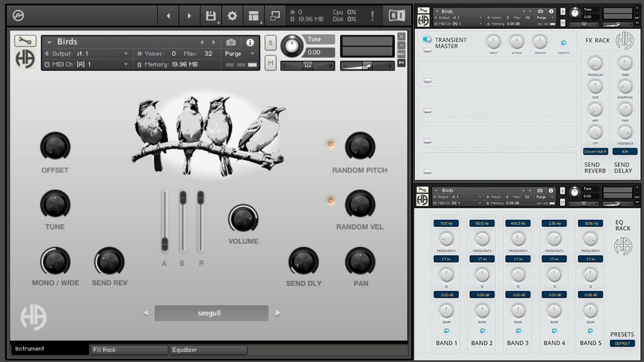Click the next sample arrow beside seegull
Image resolution: width=644 pixels, height=362 pixels.
coord(277,313)
